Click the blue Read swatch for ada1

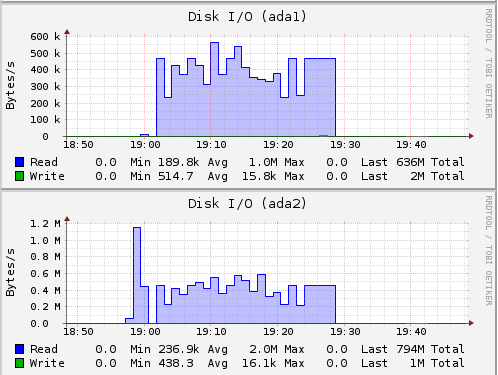[19, 162]
